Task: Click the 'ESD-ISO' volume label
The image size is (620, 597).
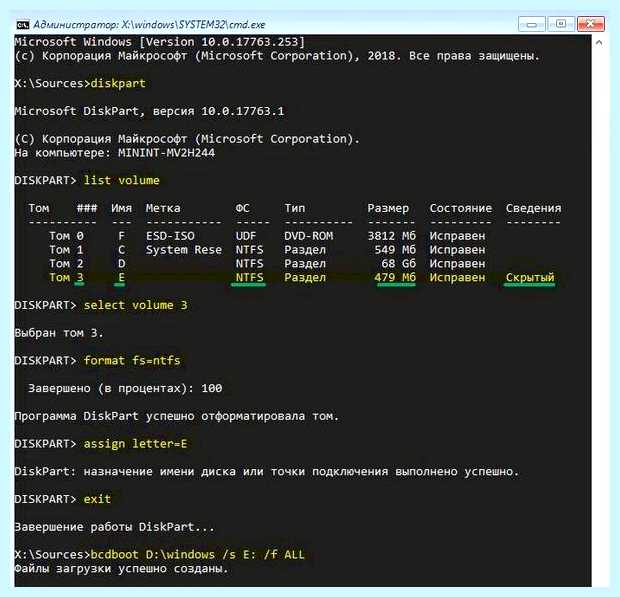Action: point(170,236)
